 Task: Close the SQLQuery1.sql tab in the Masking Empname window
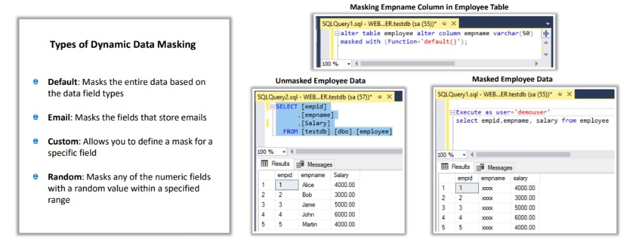454,23
